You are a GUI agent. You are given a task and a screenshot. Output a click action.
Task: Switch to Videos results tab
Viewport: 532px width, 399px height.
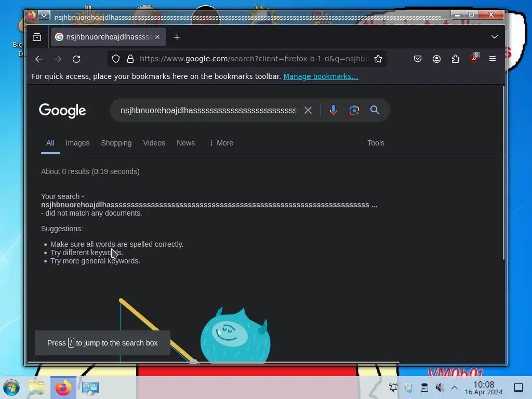(154, 143)
